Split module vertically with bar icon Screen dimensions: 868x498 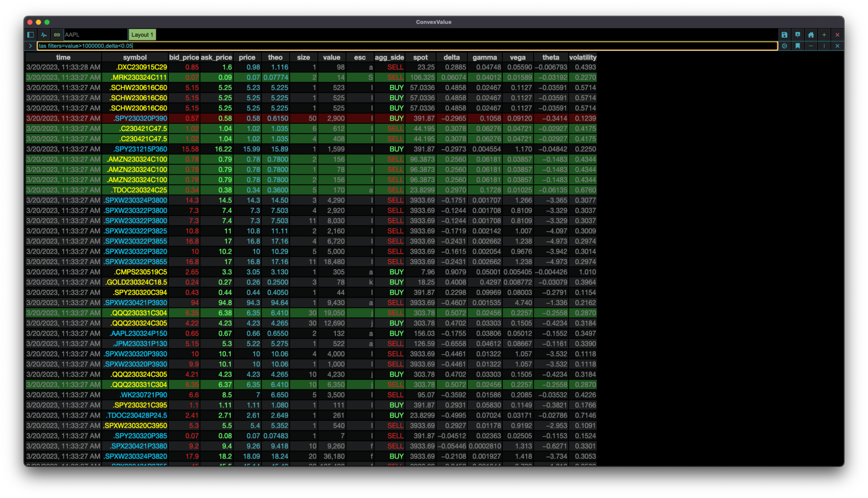point(824,46)
